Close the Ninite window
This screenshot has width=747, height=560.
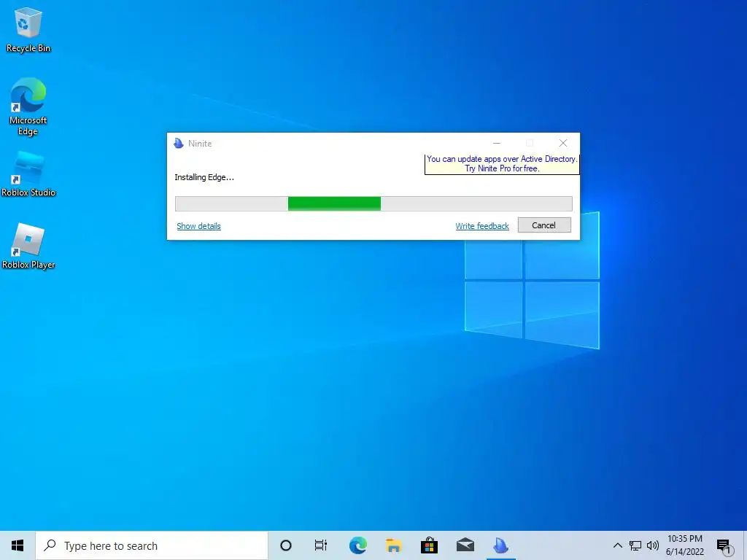coord(563,143)
